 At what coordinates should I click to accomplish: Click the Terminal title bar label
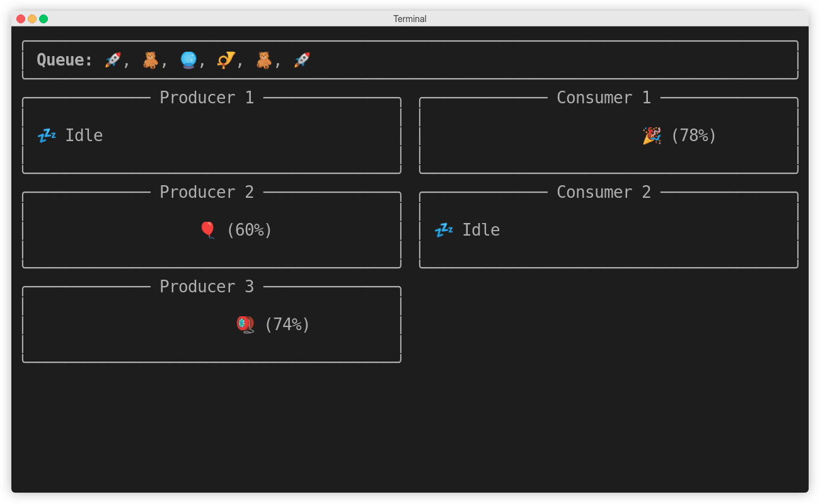pyautogui.click(x=410, y=18)
